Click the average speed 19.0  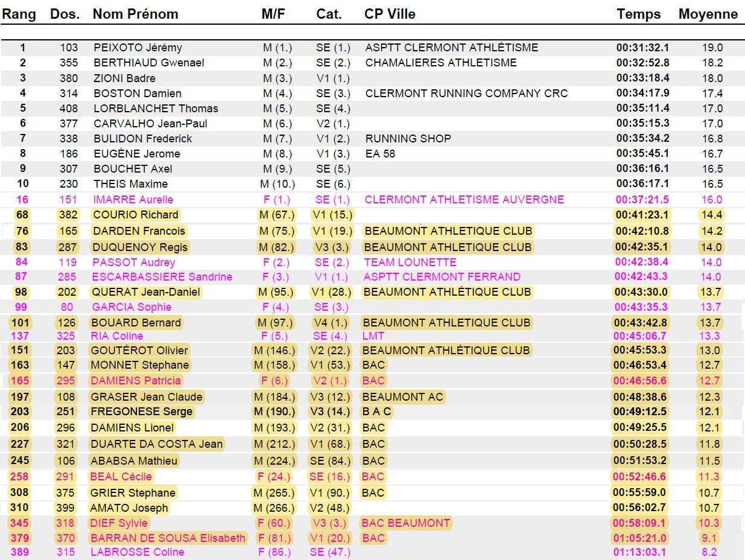[712, 48]
